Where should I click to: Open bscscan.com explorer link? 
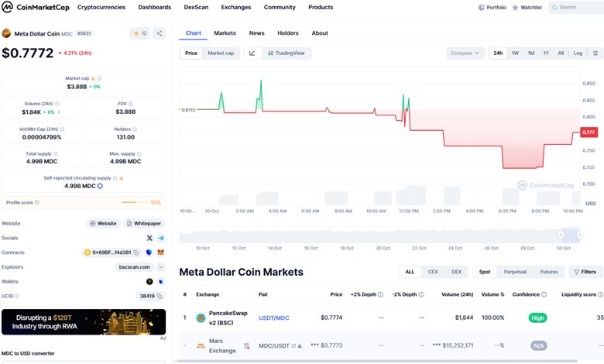coord(134,267)
